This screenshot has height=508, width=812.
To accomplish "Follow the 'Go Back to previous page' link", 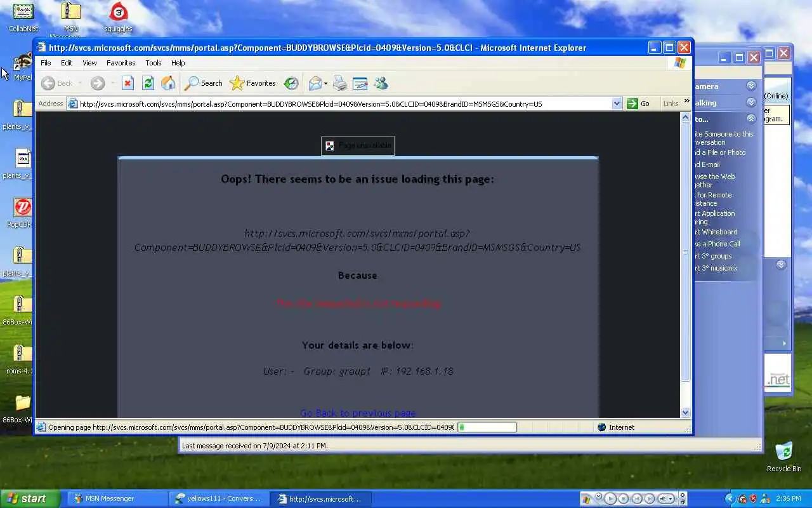I will [358, 413].
